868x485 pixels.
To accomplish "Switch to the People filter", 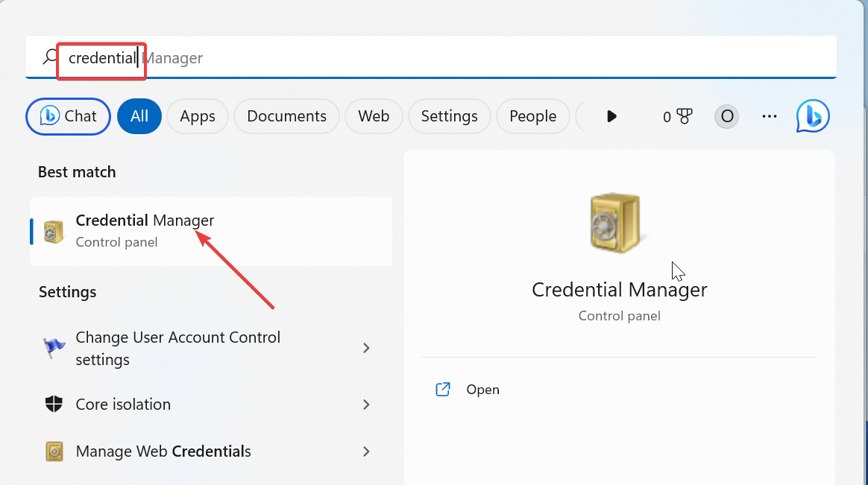I will [x=533, y=116].
